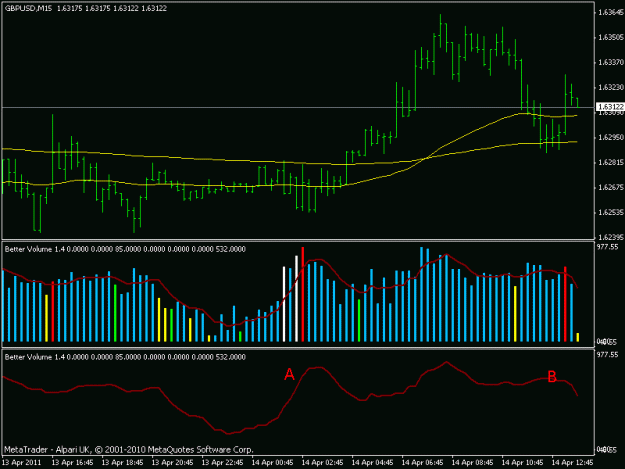
Task: Click the 977.55 scale value of histogram panel
Action: [x=607, y=247]
